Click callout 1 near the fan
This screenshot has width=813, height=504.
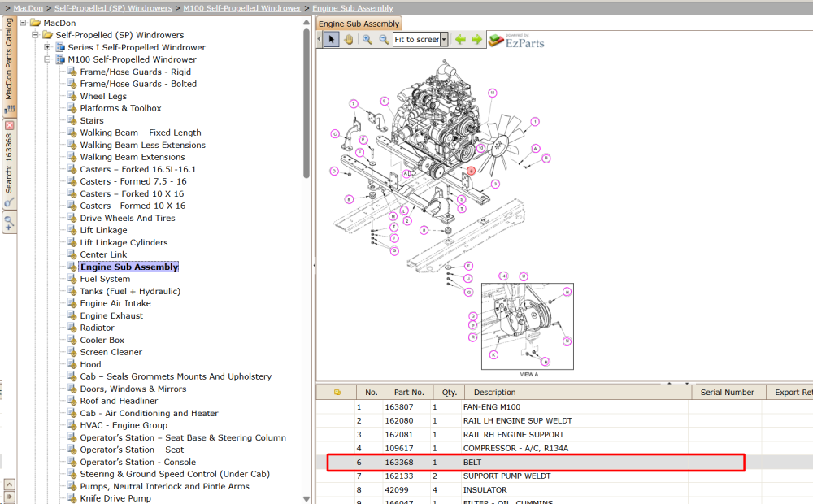pos(535,122)
